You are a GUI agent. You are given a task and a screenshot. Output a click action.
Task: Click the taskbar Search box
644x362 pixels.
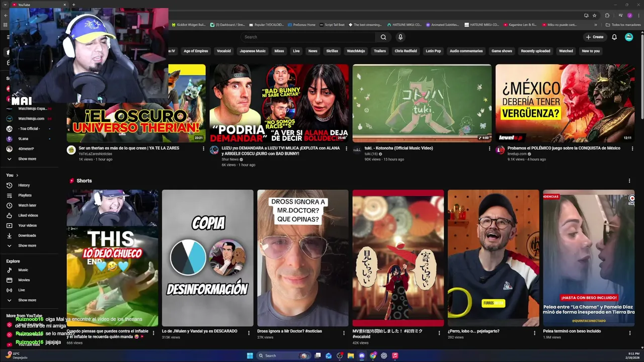coord(283,355)
